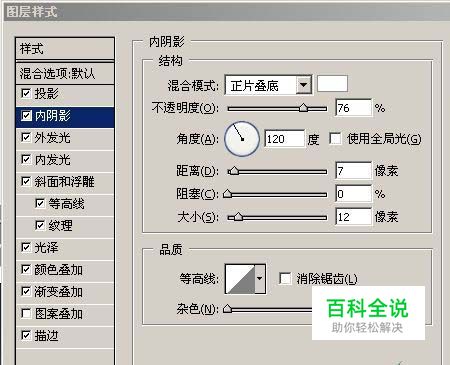Screen dimensions: 450x365
Task: Open the 混合模式 dropdown arrow
Action: point(303,85)
